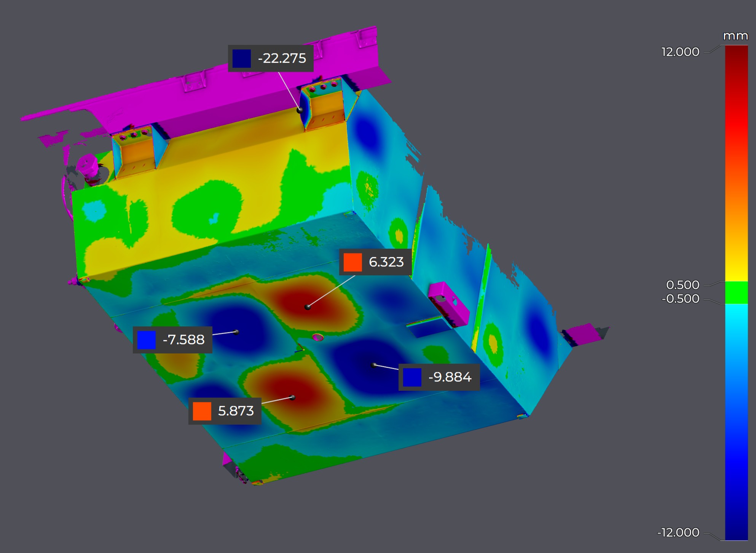The height and width of the screenshot is (553, 756).
Task: Click the green tolerance band on the color bar
Action: pyautogui.click(x=736, y=292)
